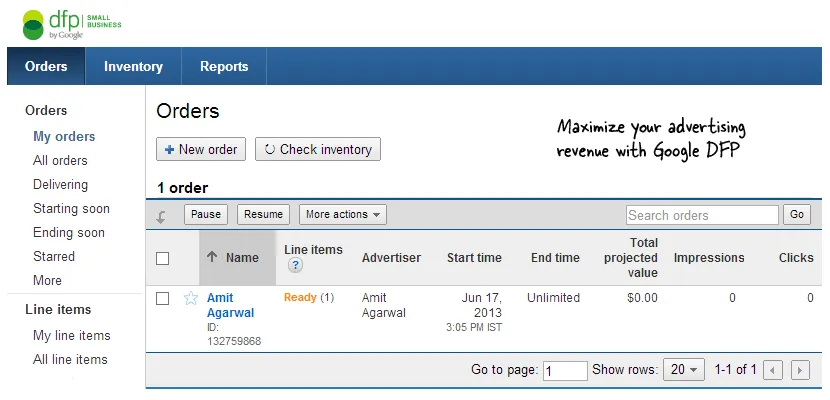
Task: Expand More in the Orders sidebar
Action: 47,281
